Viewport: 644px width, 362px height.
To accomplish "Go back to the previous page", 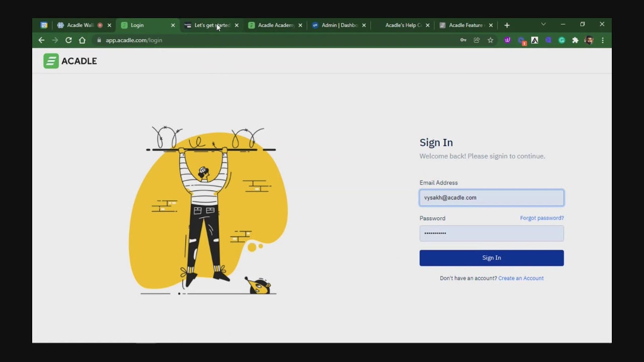I will coord(41,40).
